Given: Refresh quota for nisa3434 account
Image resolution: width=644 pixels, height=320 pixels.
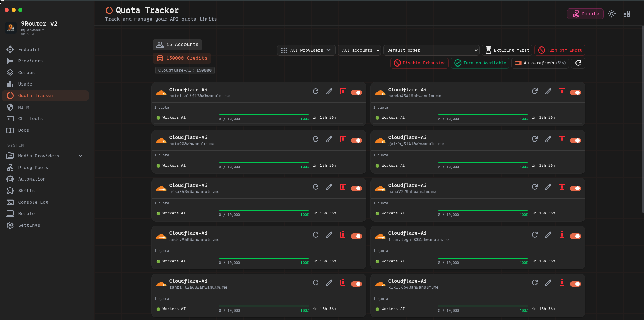Looking at the screenshot, I should click(x=316, y=187).
